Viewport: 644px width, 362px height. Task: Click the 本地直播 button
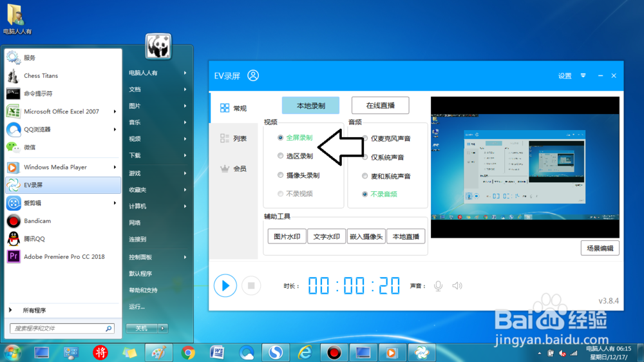pyautogui.click(x=406, y=236)
